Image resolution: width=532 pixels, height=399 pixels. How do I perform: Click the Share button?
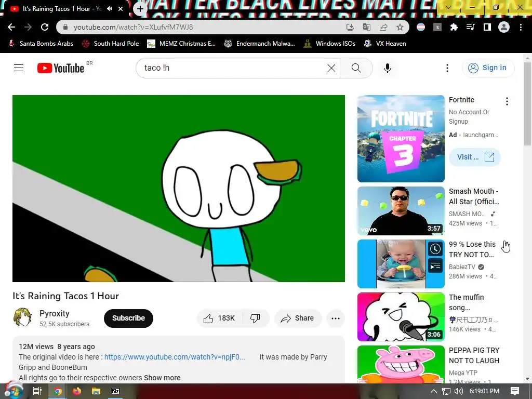tap(298, 318)
